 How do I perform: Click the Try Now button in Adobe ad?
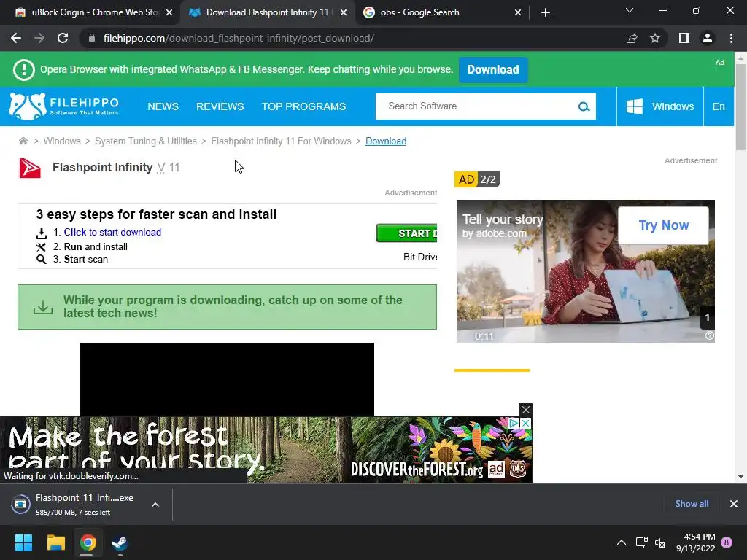[x=663, y=225]
